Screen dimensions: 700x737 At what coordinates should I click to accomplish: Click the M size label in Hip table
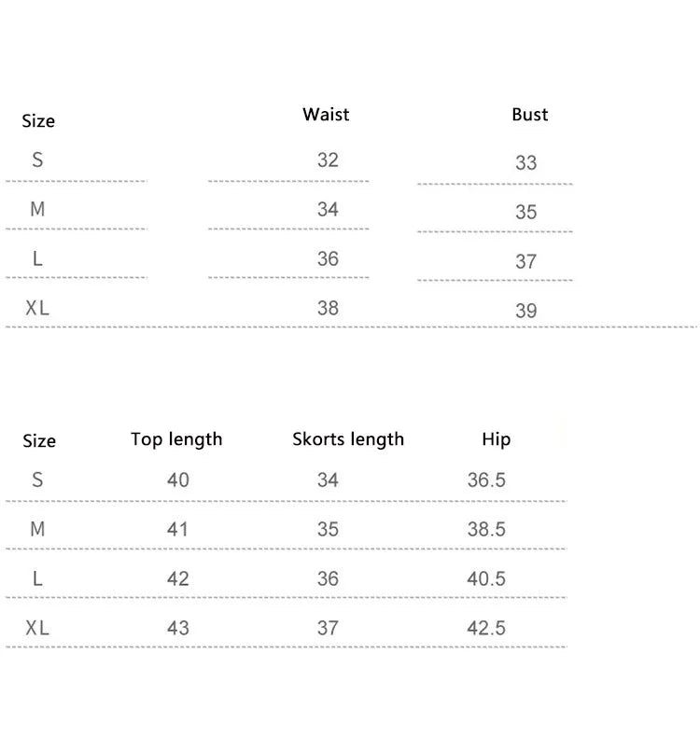(37, 530)
